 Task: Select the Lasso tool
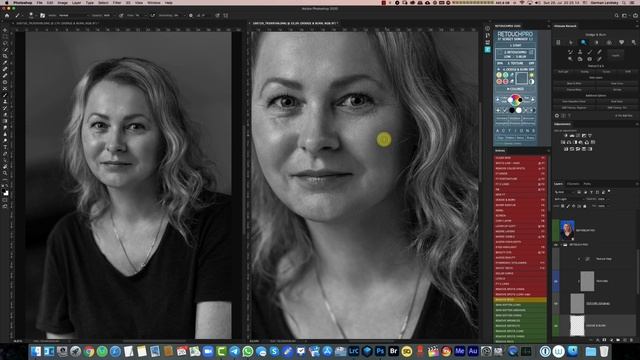point(5,43)
